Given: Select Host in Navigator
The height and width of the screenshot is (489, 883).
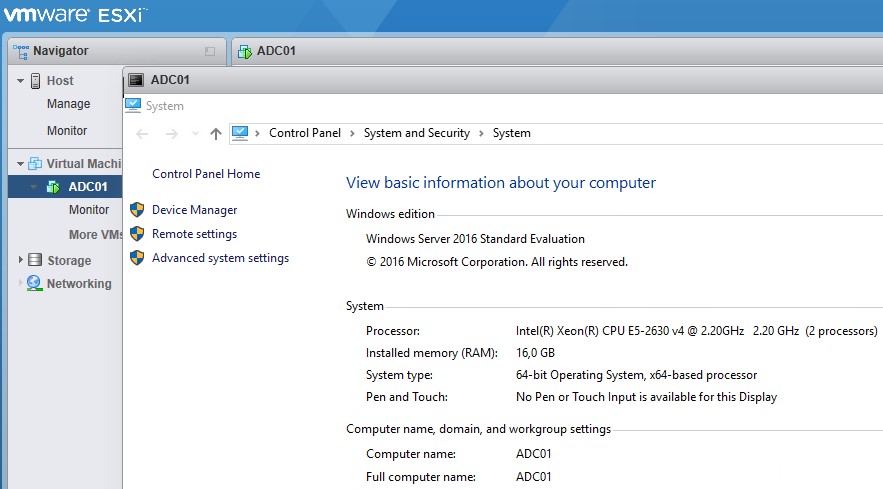Looking at the screenshot, I should click(60, 81).
